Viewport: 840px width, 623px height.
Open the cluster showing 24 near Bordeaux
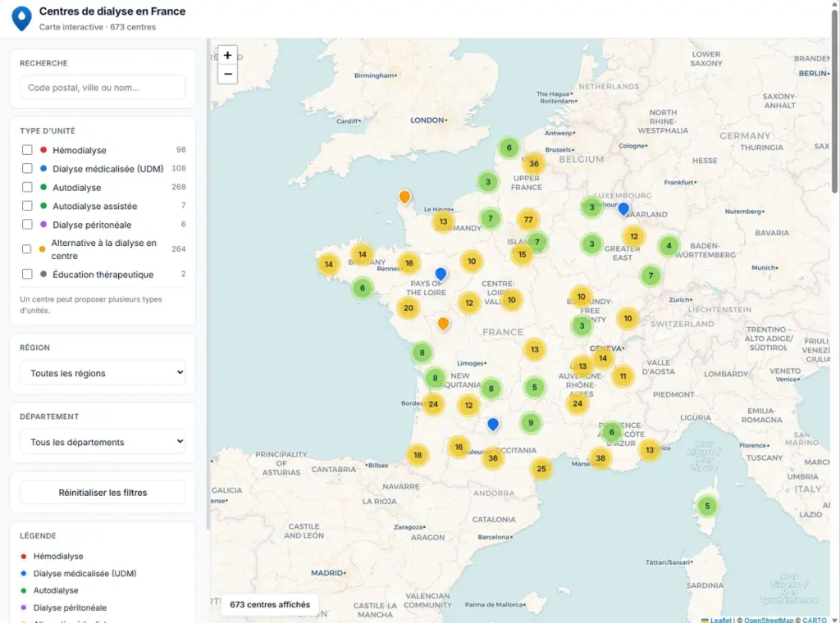coord(433,404)
